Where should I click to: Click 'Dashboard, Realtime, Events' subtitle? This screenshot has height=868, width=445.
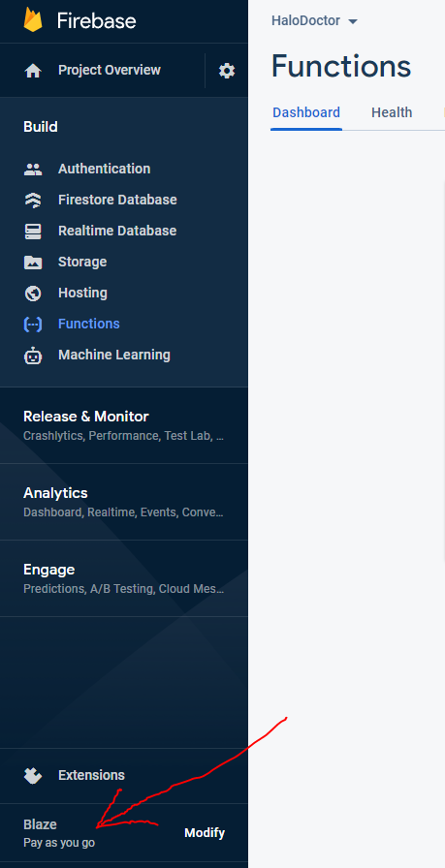[x=123, y=512]
